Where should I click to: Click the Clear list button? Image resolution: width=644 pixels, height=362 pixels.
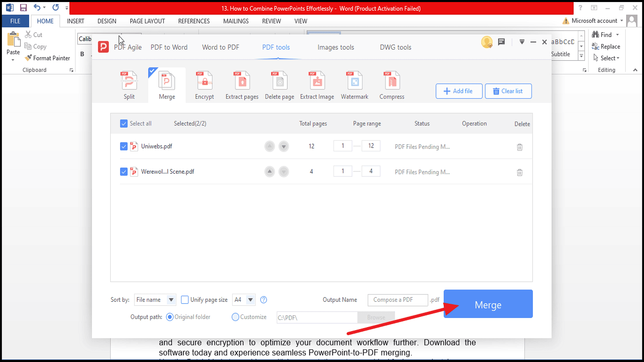click(x=508, y=91)
